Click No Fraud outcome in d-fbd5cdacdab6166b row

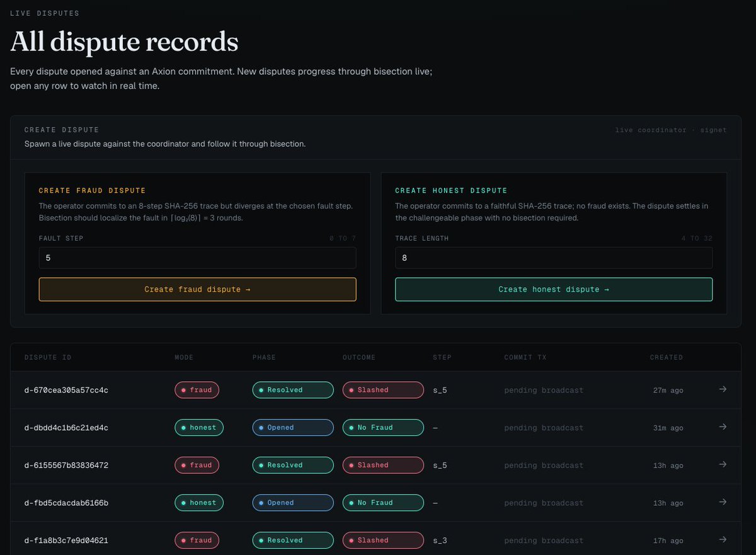coord(383,503)
